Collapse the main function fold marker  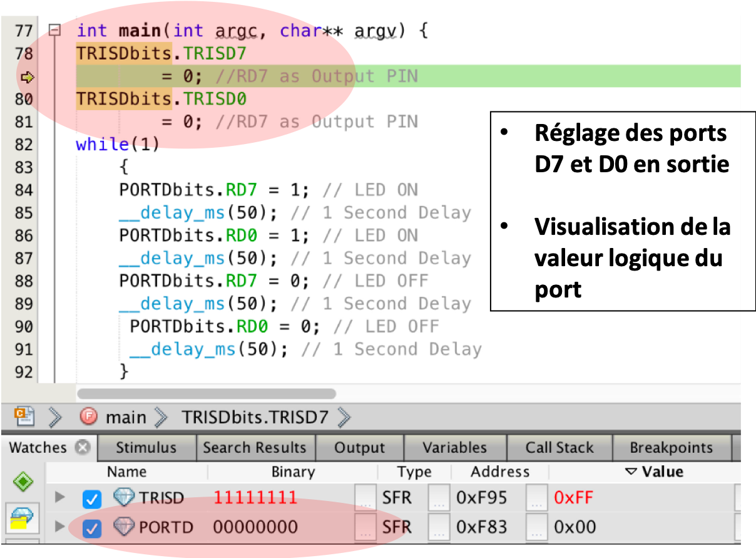click(55, 30)
